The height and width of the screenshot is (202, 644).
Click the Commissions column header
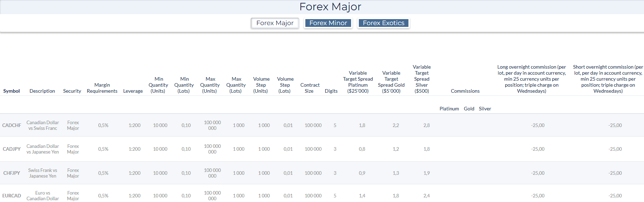coord(465,91)
